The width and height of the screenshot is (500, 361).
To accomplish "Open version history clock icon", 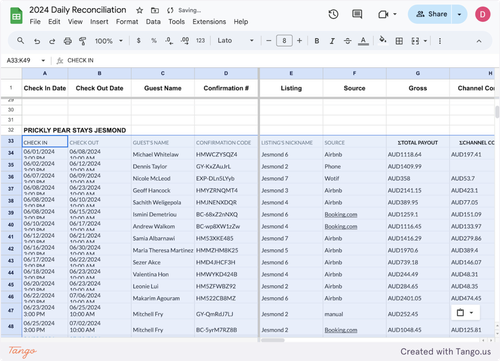I will [333, 14].
